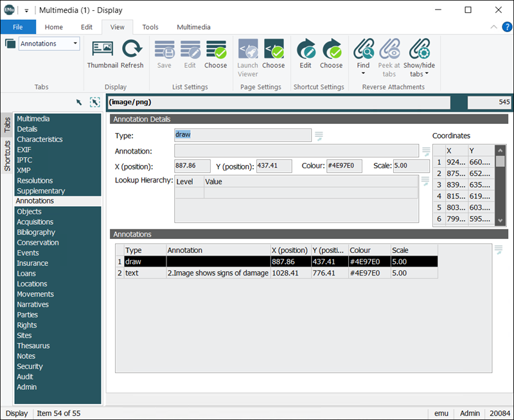Open the help question mark icon
The width and height of the screenshot is (514, 420).
tap(506, 27)
